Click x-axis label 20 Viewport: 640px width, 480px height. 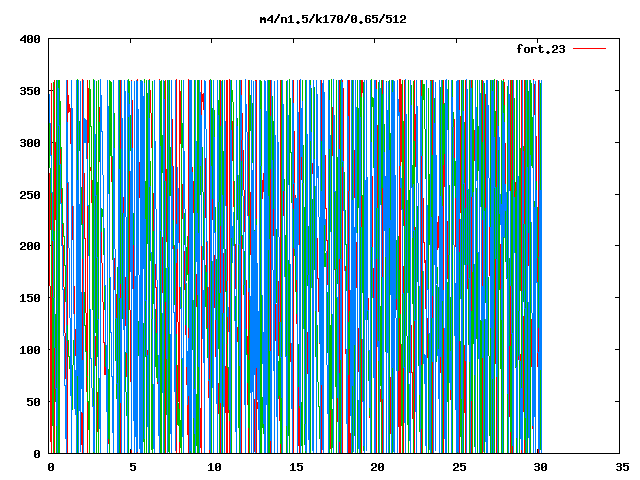(377, 467)
